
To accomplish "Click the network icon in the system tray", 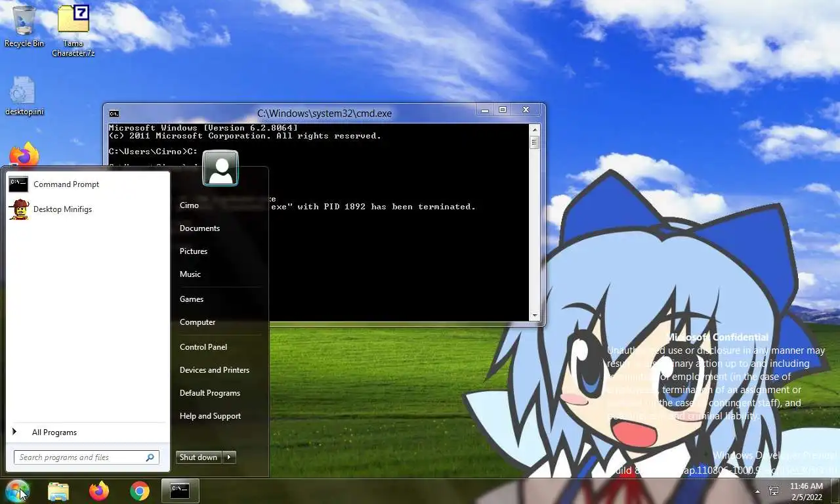I will [774, 491].
